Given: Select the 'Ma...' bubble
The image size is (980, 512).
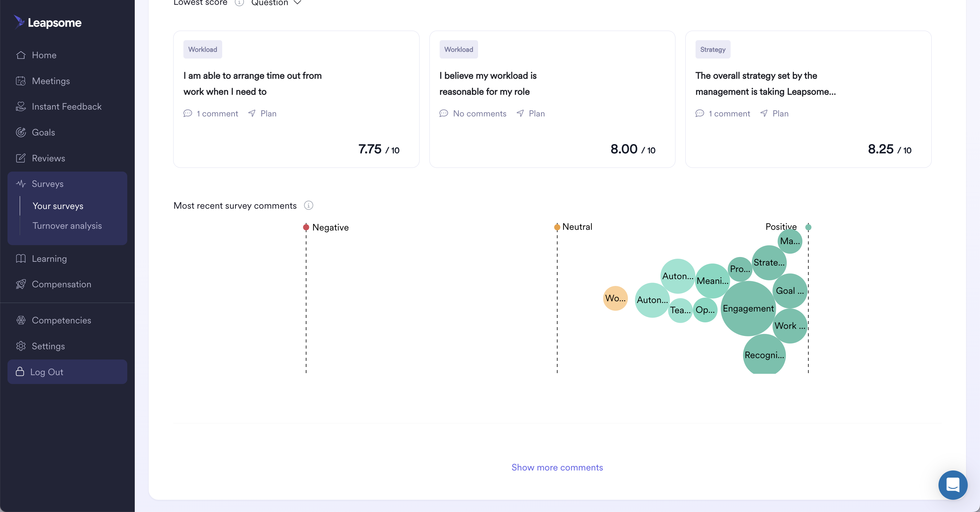Looking at the screenshot, I should pyautogui.click(x=790, y=241).
